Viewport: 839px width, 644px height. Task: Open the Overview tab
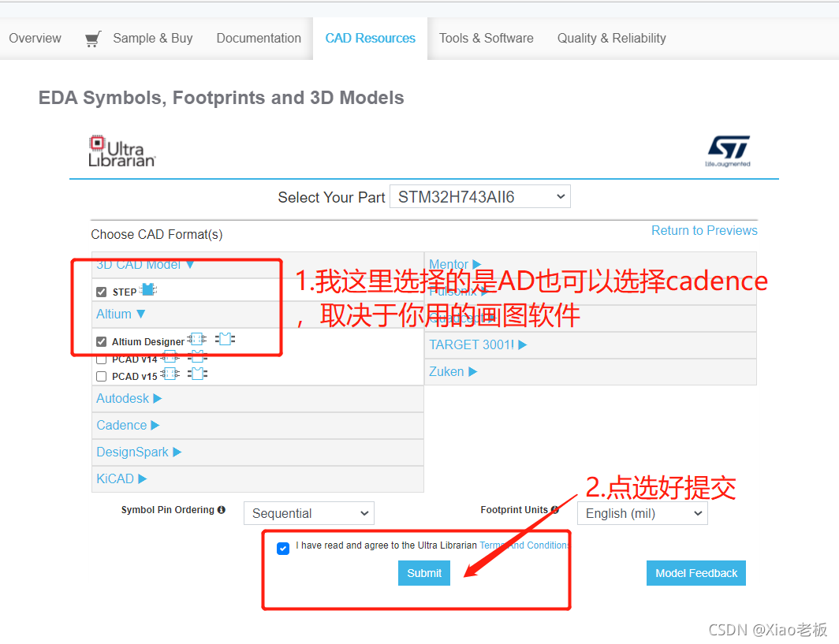click(x=35, y=39)
